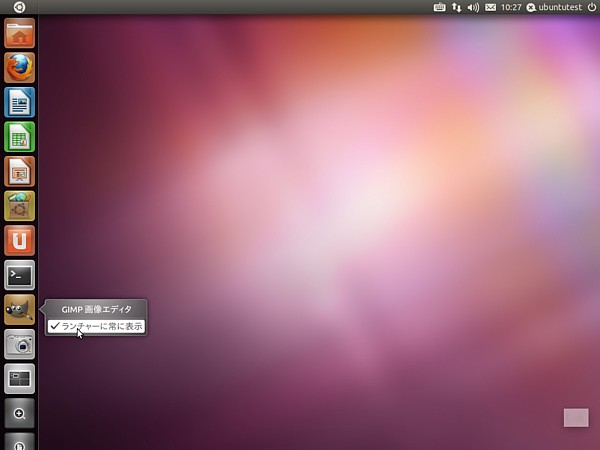
Task: Open the sound volume indicator
Action: coord(473,7)
